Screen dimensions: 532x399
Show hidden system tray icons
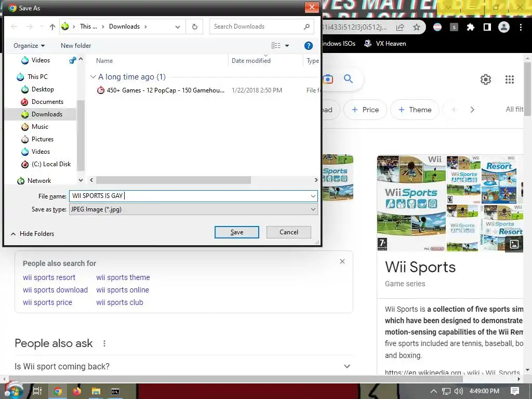click(433, 391)
